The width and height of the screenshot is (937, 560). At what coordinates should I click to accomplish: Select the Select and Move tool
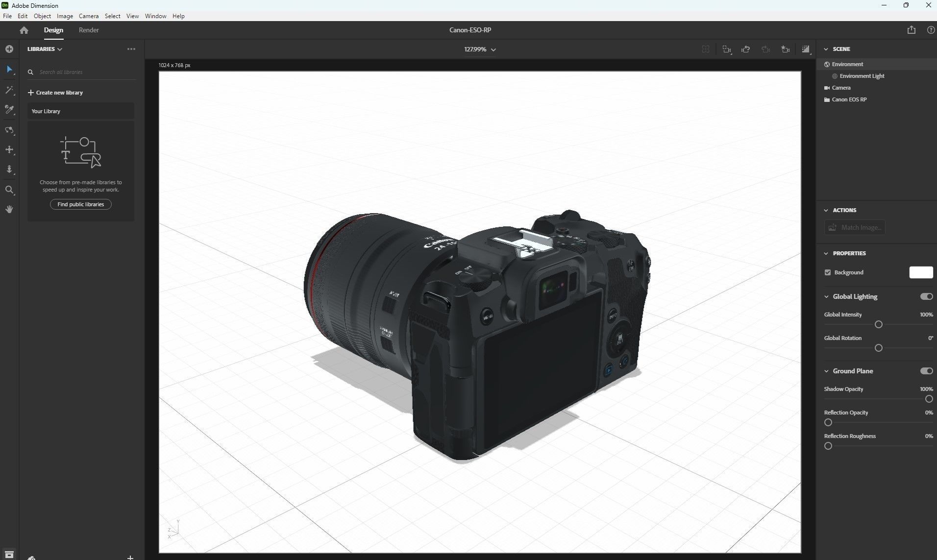pyautogui.click(x=9, y=70)
